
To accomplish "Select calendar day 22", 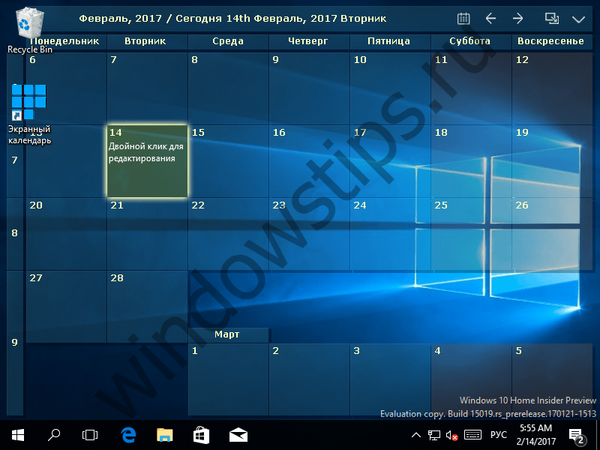I will pyautogui.click(x=228, y=234).
